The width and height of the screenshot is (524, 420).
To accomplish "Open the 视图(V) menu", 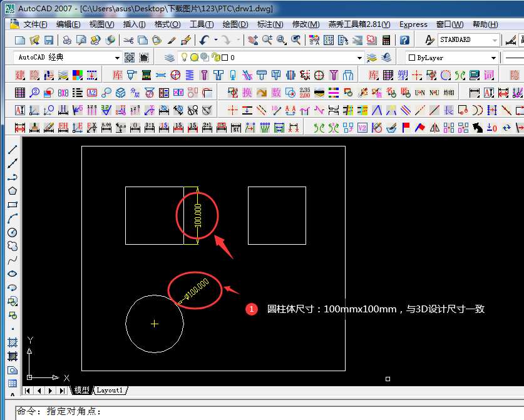I will 102,24.
